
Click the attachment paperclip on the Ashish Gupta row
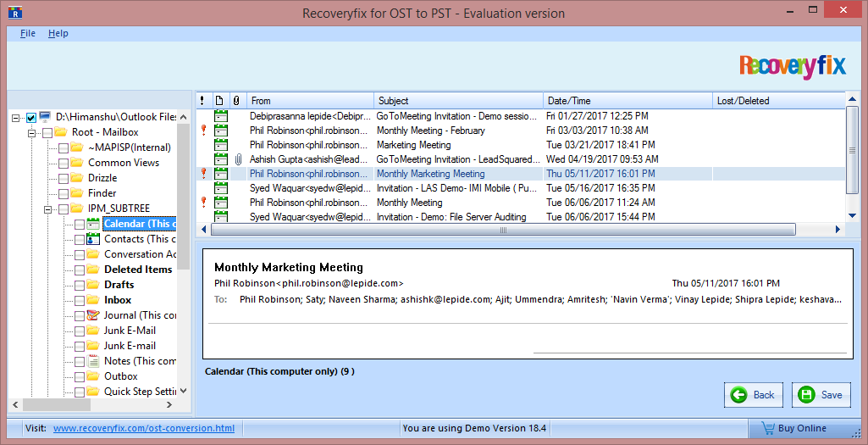(x=238, y=159)
